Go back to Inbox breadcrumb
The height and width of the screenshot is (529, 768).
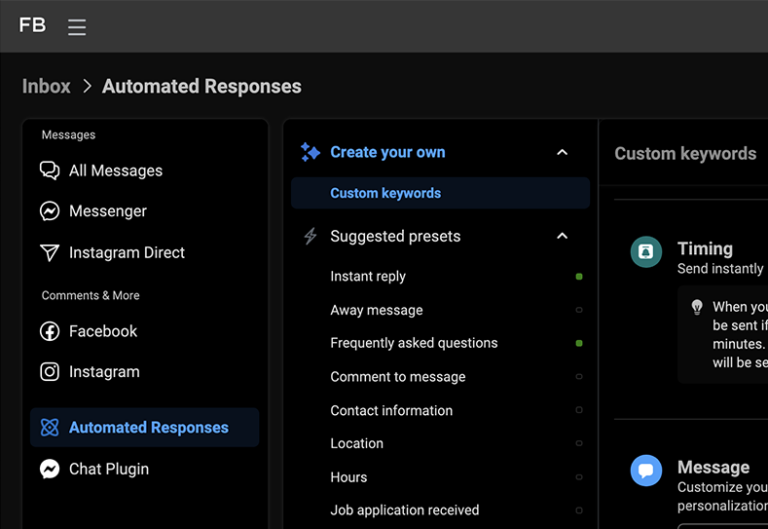coord(46,86)
